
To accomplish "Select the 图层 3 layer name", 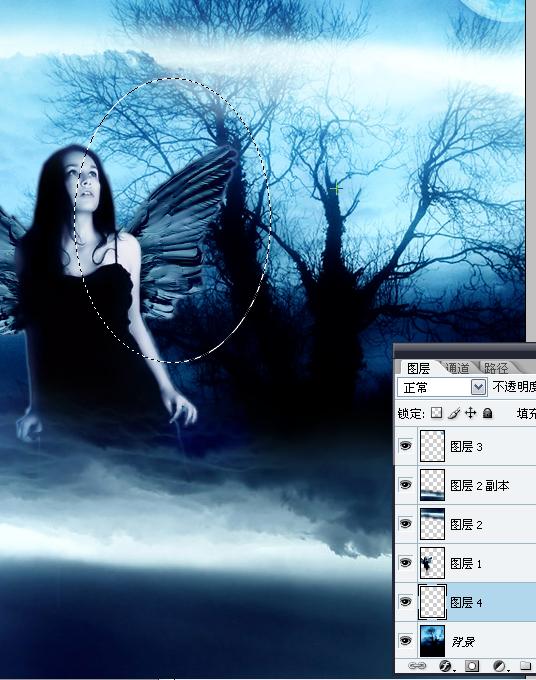I will [x=466, y=447].
